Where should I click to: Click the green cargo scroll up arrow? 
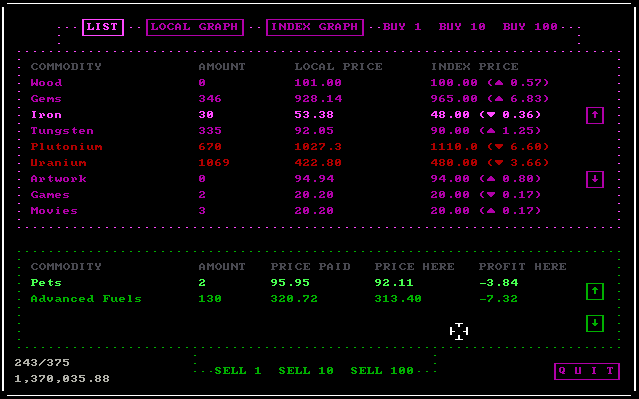(x=595, y=291)
